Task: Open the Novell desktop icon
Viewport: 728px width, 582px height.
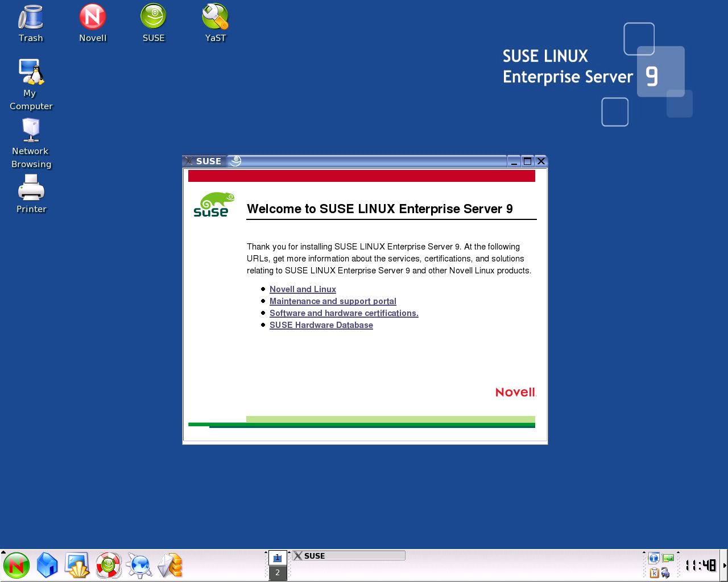Action: (93, 24)
